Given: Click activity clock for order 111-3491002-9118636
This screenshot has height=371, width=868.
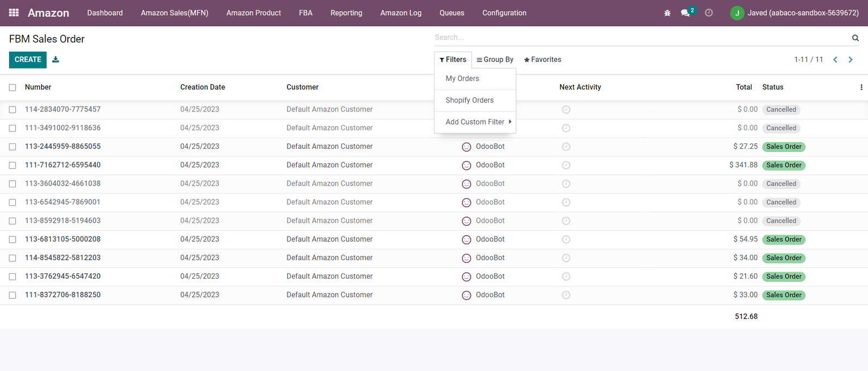Looking at the screenshot, I should [x=566, y=128].
